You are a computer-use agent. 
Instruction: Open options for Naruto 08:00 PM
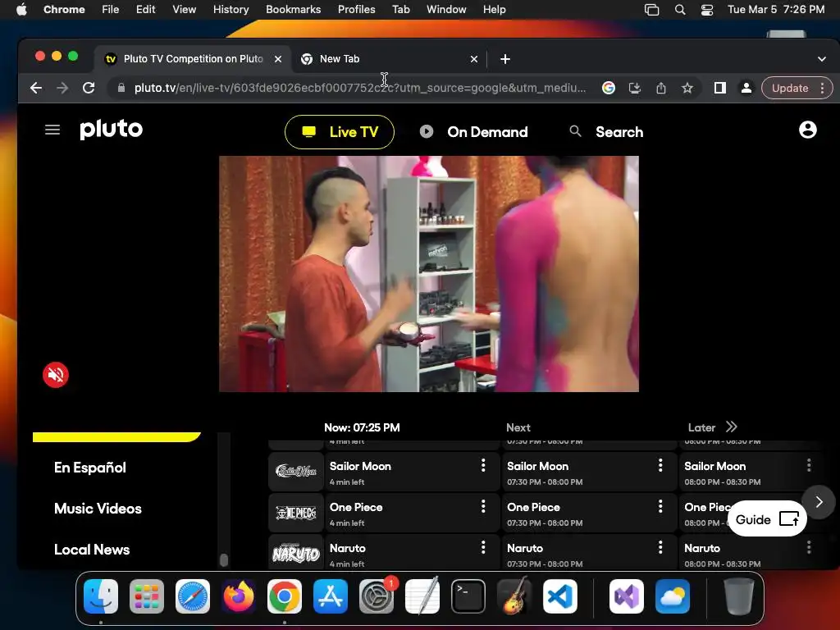tap(809, 547)
